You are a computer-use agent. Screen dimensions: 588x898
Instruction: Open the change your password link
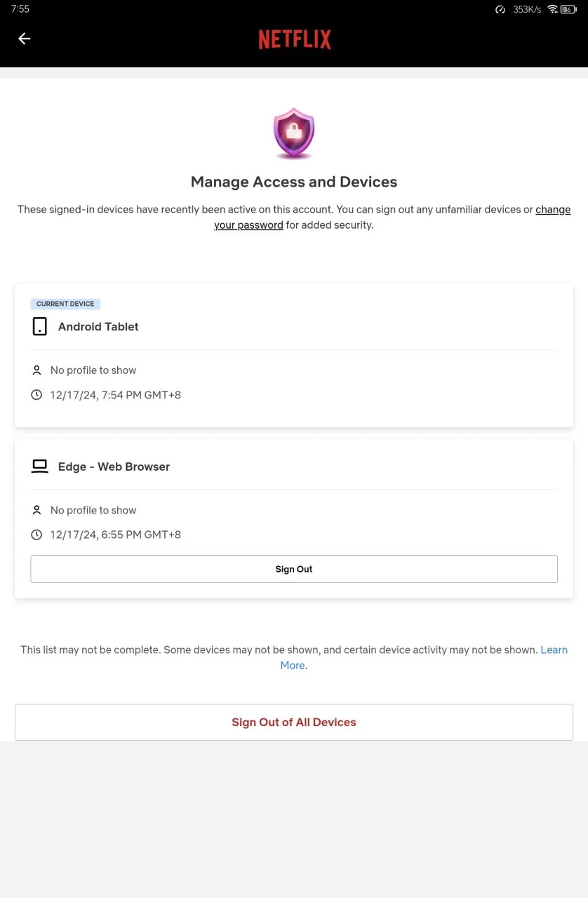(x=392, y=217)
